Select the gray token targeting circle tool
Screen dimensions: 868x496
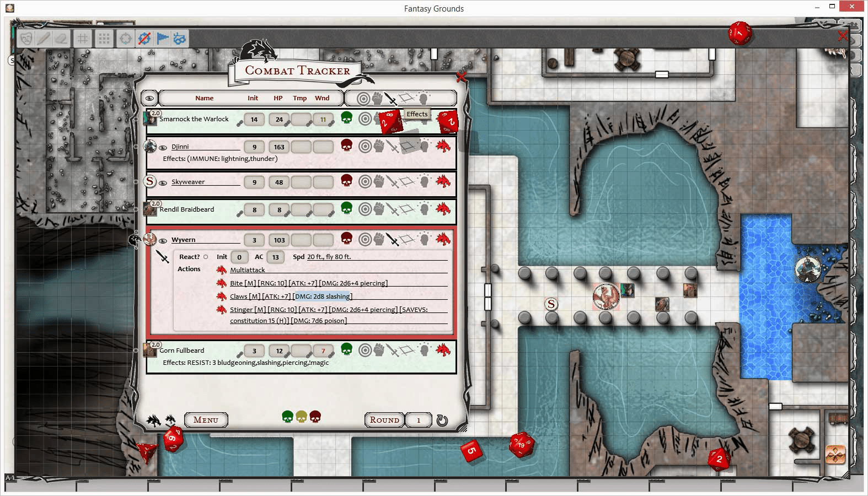point(126,39)
